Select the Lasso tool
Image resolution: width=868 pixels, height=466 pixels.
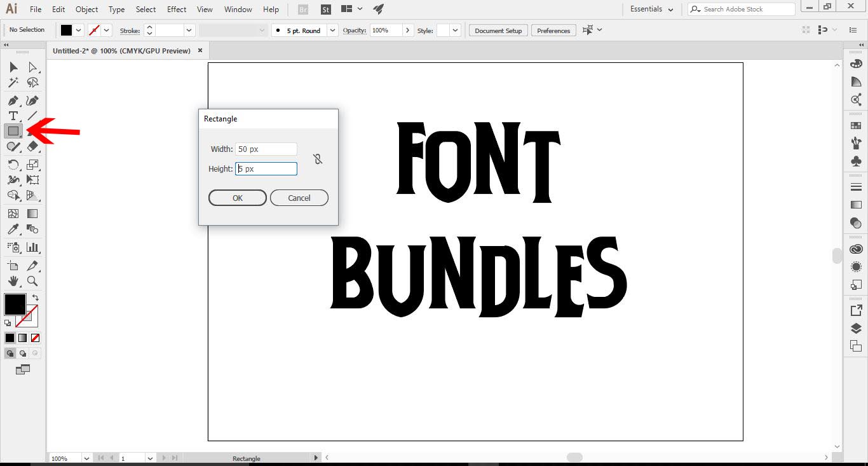pos(32,83)
